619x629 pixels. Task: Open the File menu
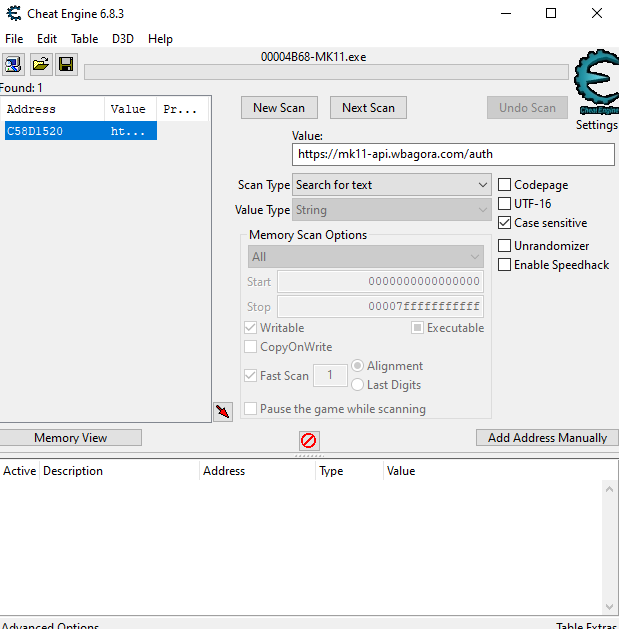point(14,39)
